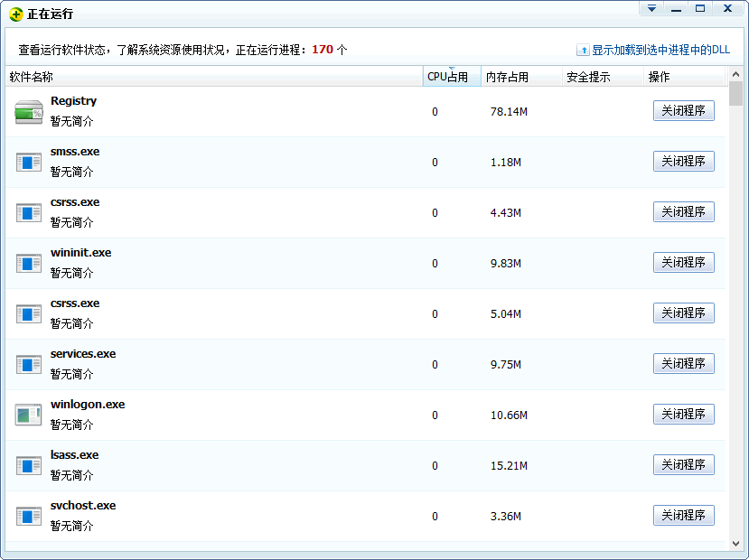Click the 9.83M memory value
The image size is (749, 560).
505,264
